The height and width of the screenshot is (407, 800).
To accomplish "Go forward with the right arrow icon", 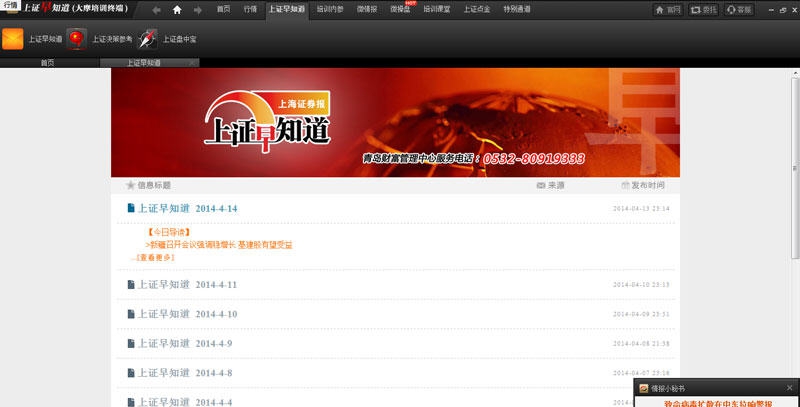I will tap(198, 10).
